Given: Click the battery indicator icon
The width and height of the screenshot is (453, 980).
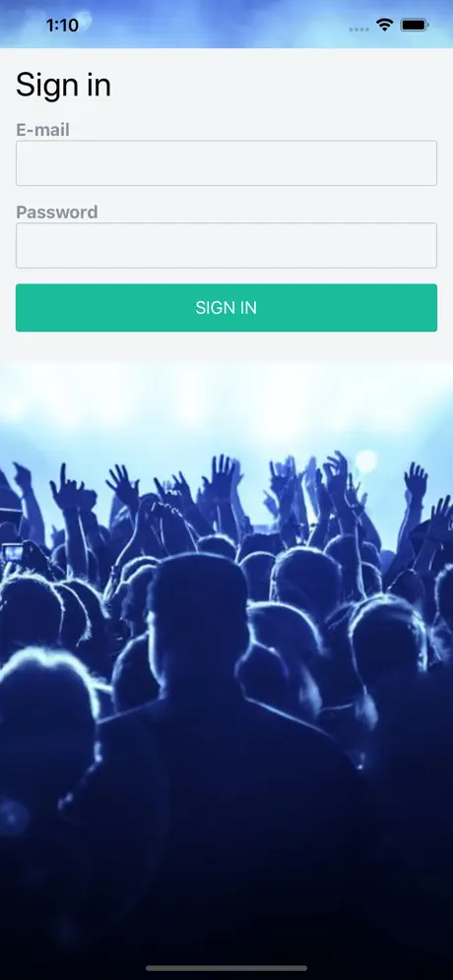Looking at the screenshot, I should click(415, 26).
